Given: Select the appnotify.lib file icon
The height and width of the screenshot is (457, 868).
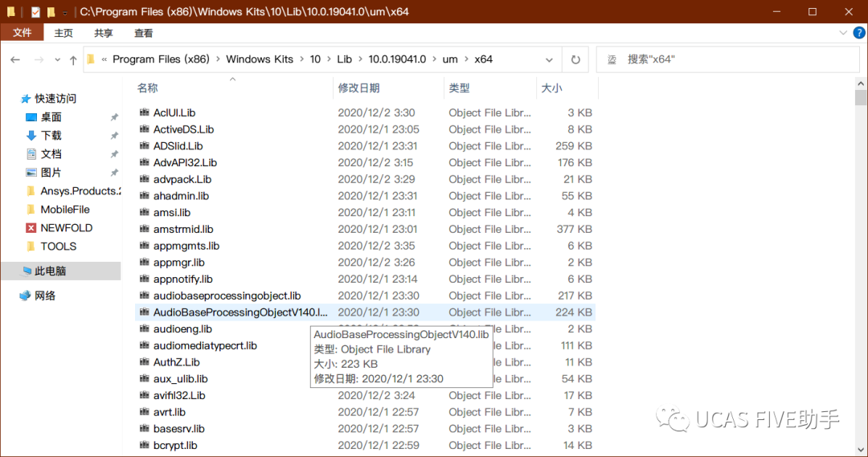Looking at the screenshot, I should click(145, 278).
